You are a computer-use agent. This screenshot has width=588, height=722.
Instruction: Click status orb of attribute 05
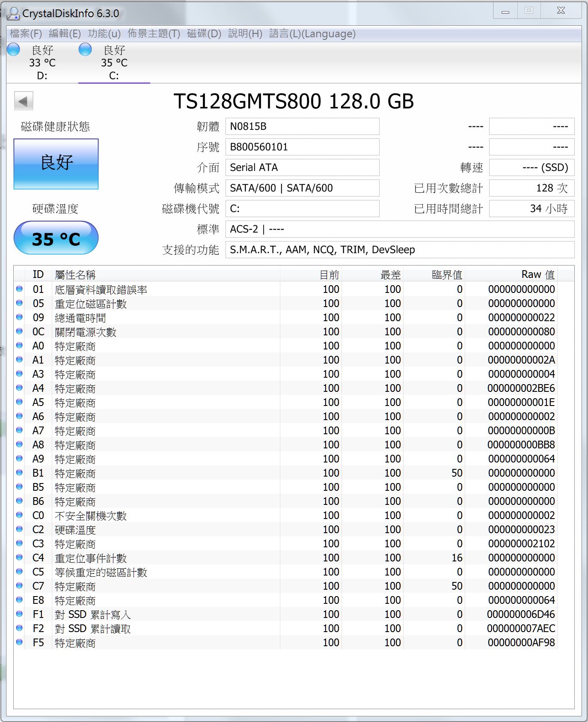[19, 303]
